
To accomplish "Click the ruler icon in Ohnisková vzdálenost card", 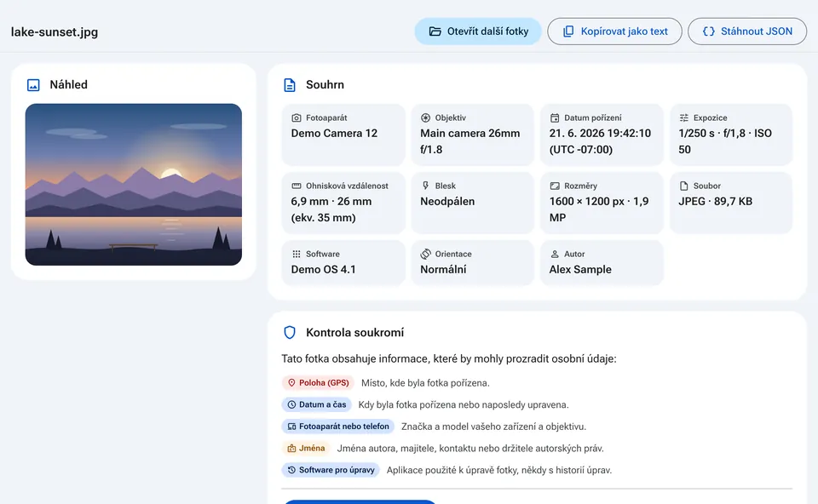I will coord(297,186).
